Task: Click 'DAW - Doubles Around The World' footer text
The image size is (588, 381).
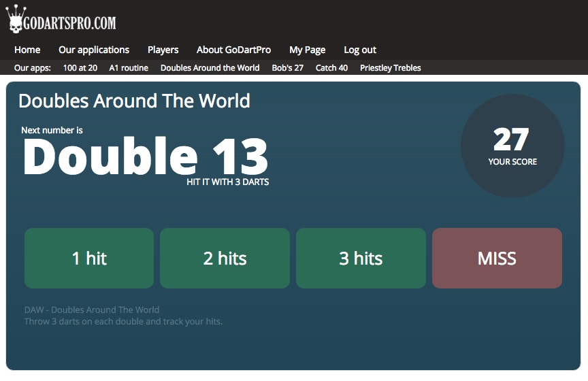Action: [x=92, y=310]
